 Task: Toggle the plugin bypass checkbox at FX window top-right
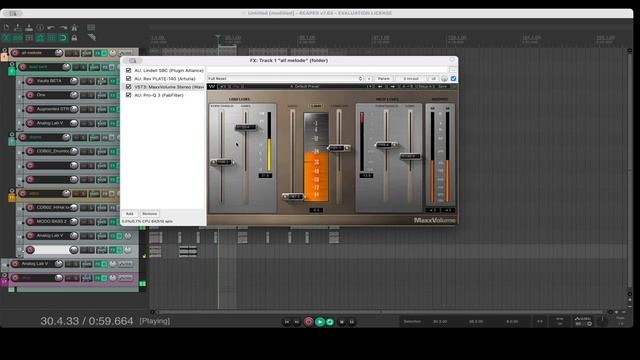pyautogui.click(x=453, y=78)
